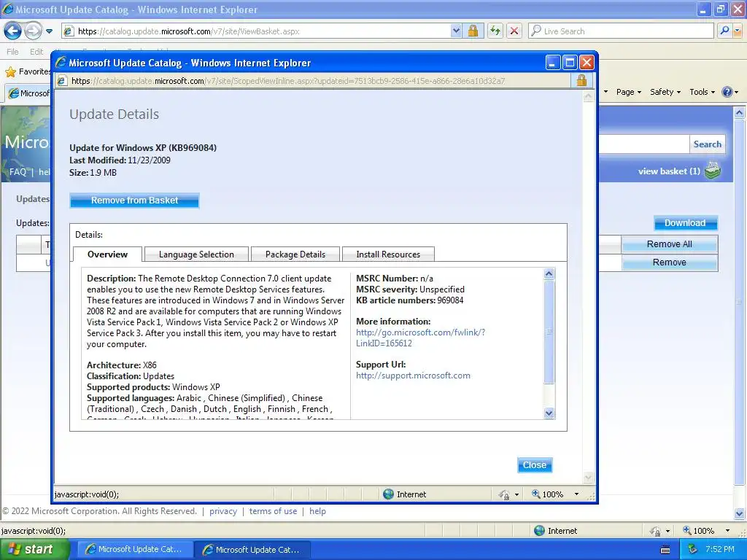Open the support.microsoft.com Support Url link
Viewport: 747px width, 560px height.
point(413,376)
